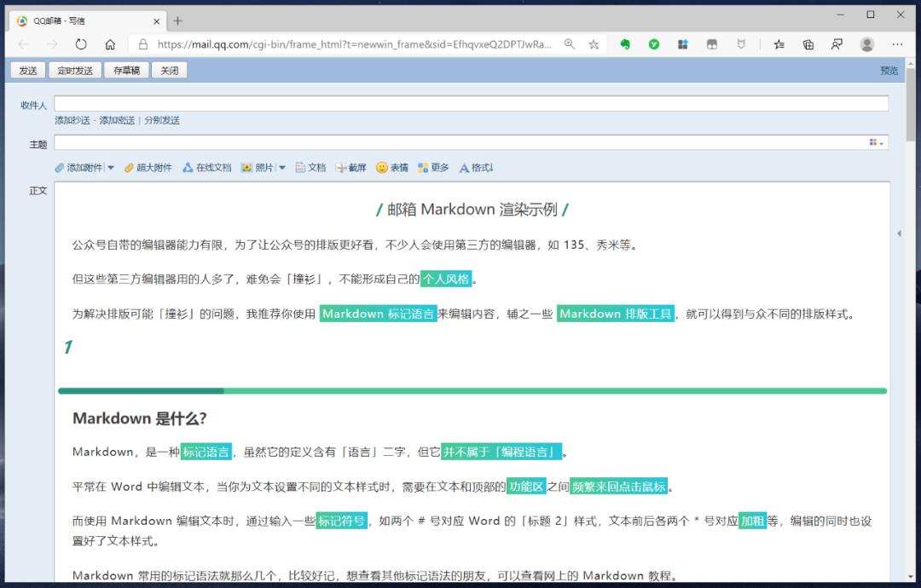Insert a document using the 文档 icon
Image resolution: width=921 pixels, height=588 pixels.
(x=310, y=167)
